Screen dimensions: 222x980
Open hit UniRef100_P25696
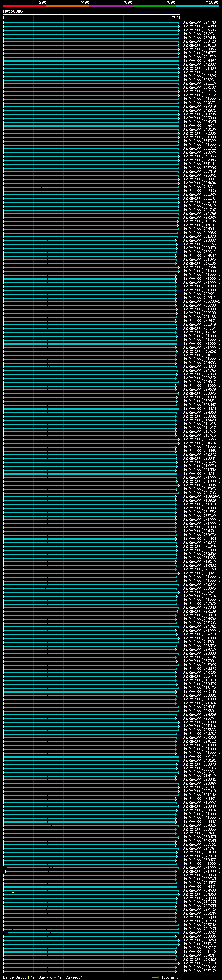[x=199, y=30]
